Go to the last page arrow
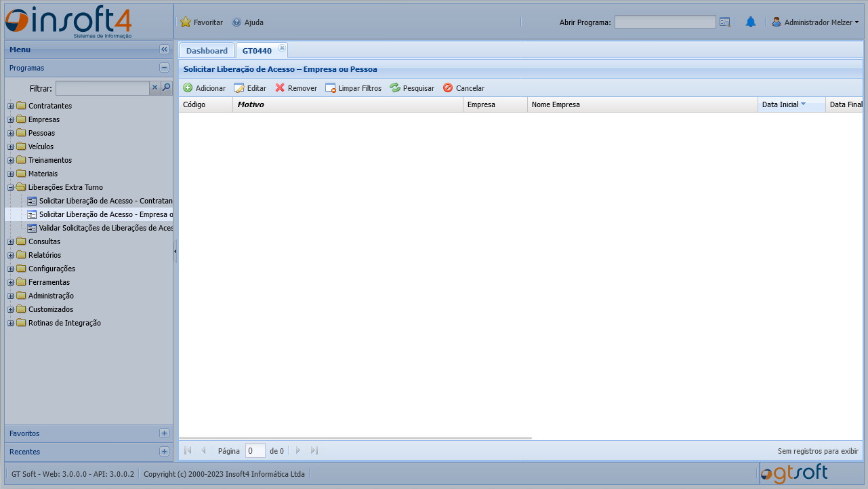 click(x=314, y=450)
